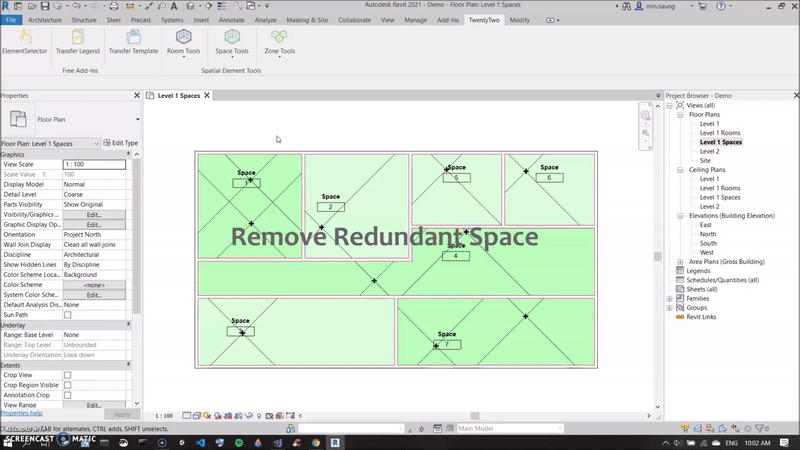The height and width of the screenshot is (450, 800).
Task: Expand the Area Plans (Gross Building) node
Action: coord(680,262)
